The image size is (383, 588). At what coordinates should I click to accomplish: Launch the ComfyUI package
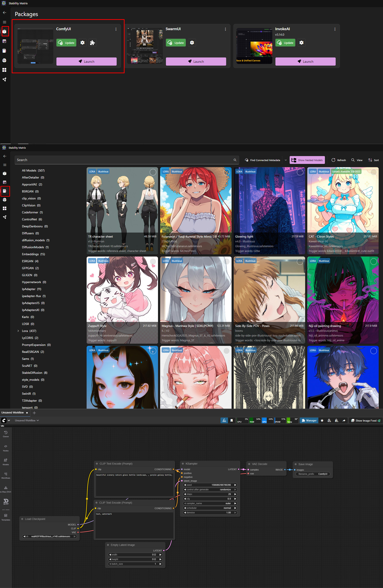[86, 62]
